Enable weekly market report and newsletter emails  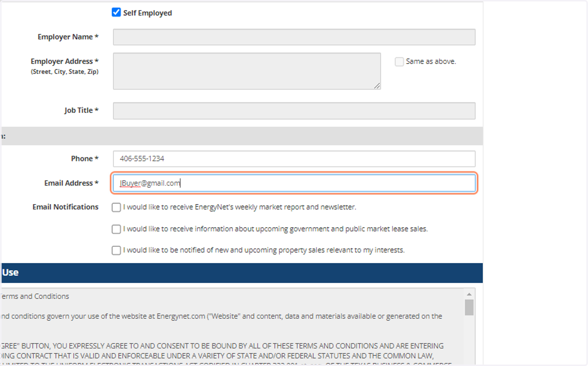(116, 208)
